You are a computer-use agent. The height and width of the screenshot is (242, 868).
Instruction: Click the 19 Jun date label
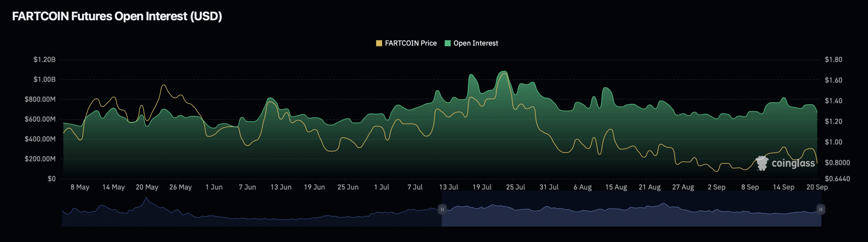click(x=314, y=187)
